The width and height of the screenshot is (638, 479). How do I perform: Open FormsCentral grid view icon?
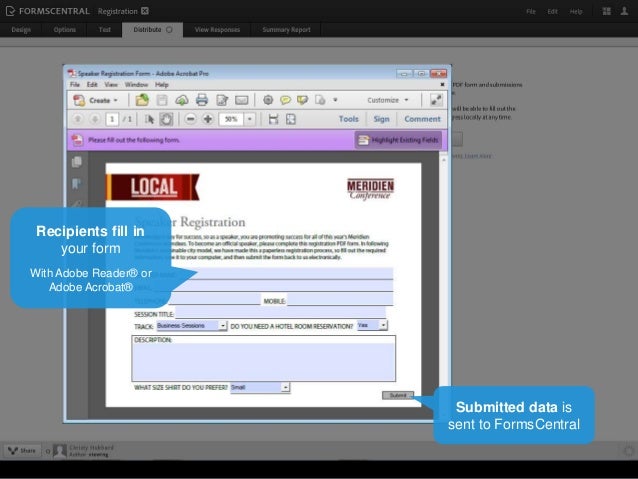click(607, 11)
